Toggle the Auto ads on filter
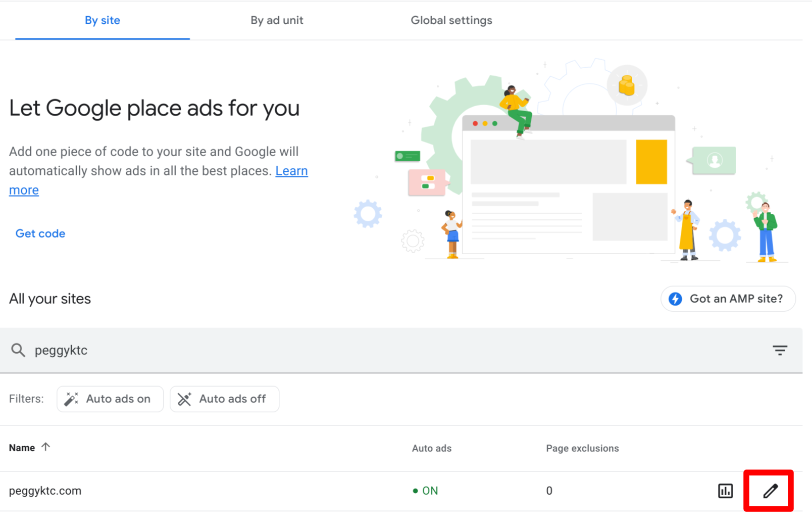This screenshot has width=812, height=518. 110,399
